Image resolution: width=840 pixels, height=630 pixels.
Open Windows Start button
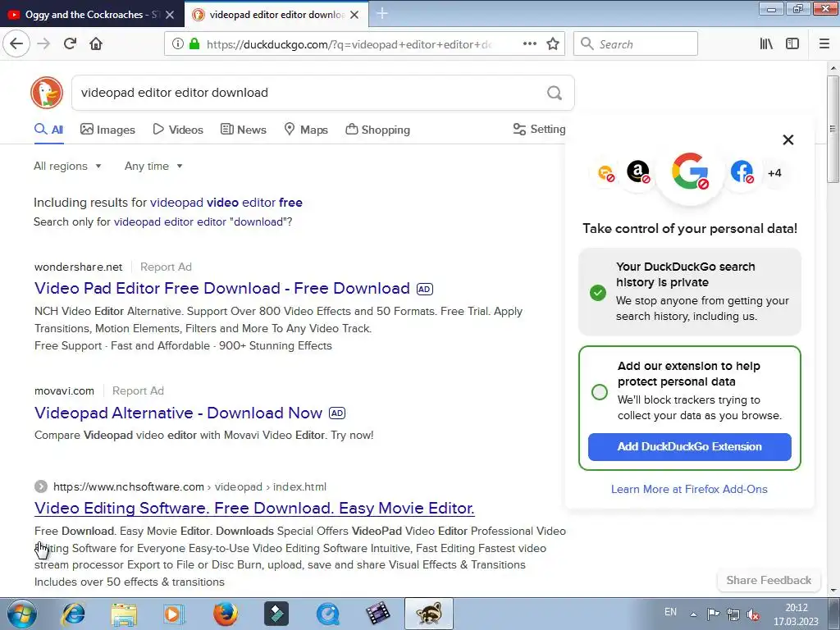pyautogui.click(x=21, y=614)
